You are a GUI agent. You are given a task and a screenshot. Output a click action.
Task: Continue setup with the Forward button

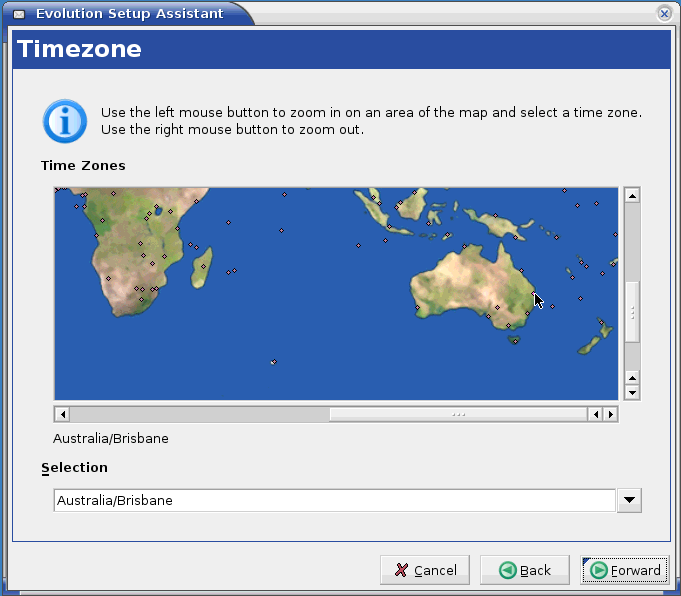(625, 570)
